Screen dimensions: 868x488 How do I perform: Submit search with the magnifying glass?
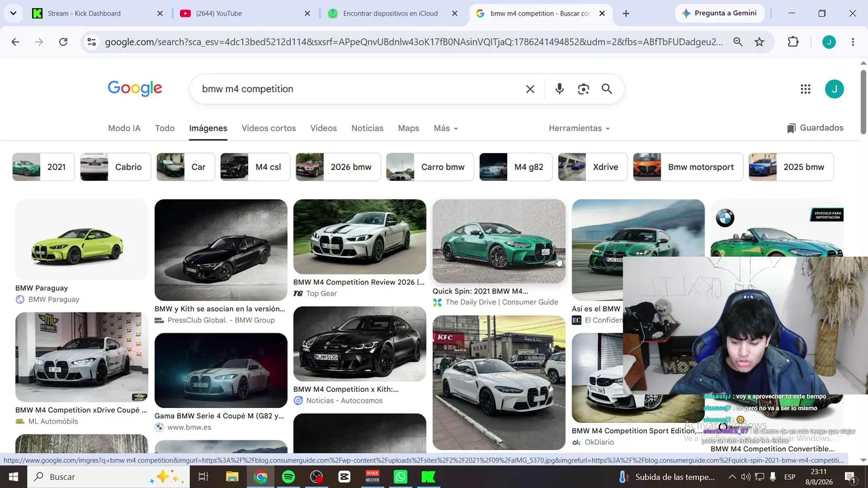coord(607,89)
